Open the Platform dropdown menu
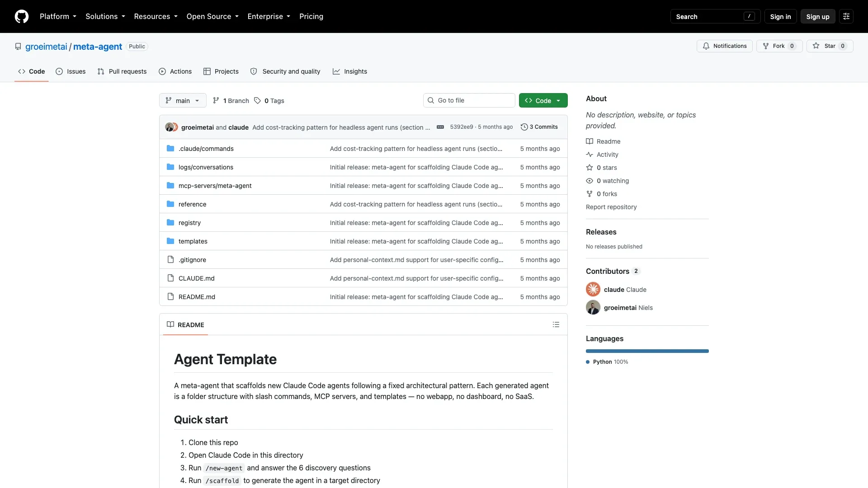Screen dimensions: 868x488 (58, 16)
